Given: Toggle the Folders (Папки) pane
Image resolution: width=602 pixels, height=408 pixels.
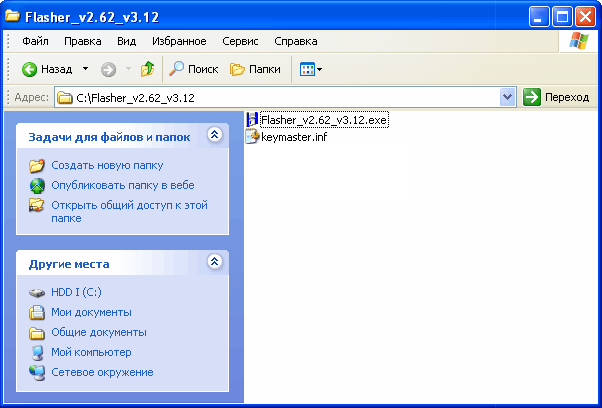Looking at the screenshot, I should click(255, 69).
